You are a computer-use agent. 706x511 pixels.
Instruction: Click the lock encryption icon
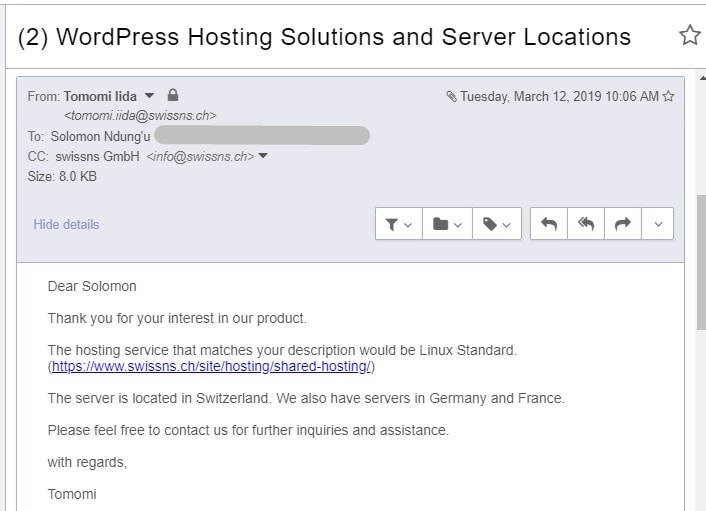point(173,95)
